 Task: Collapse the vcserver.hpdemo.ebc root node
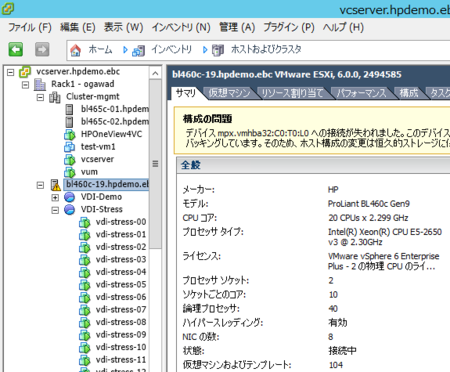click(x=11, y=72)
